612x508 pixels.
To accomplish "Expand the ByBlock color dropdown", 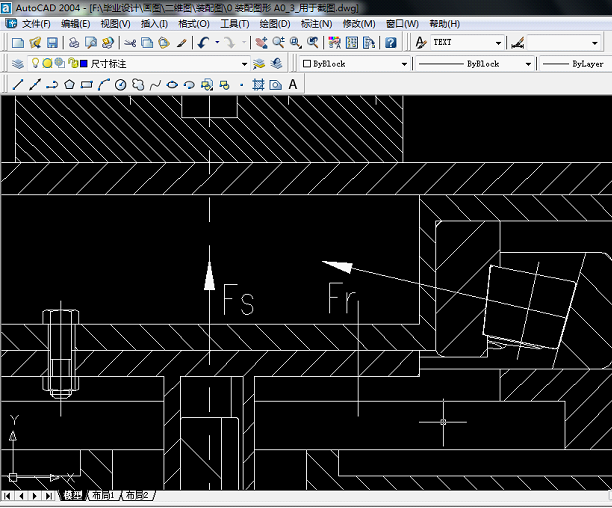I will pos(404,64).
